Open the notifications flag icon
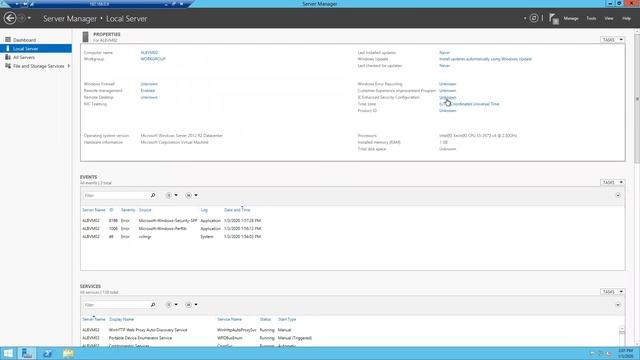The image size is (640, 360). [553, 18]
